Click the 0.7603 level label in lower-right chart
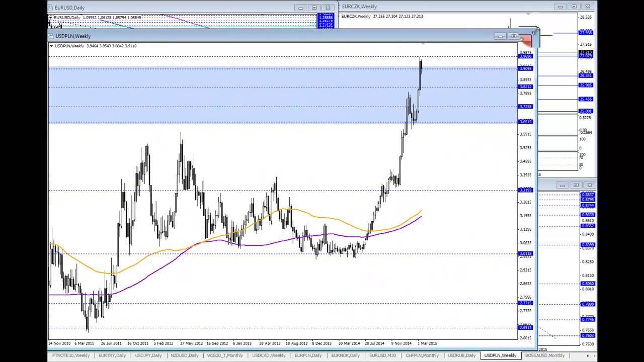Viewport: 644px width, 362px height. coord(588,336)
